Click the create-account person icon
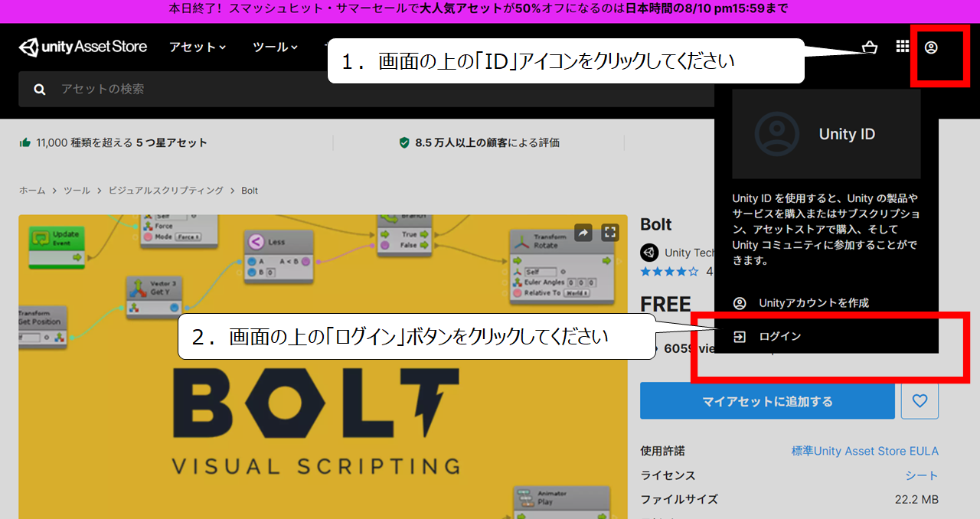 click(x=740, y=303)
